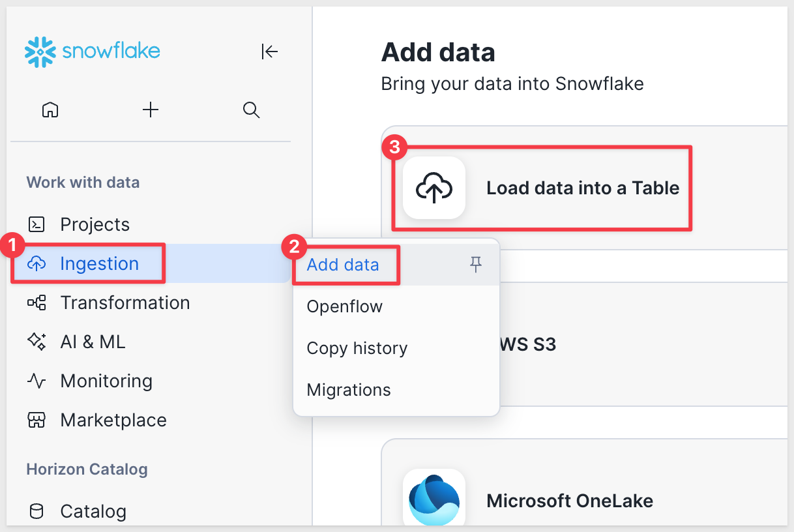
Task: Select Openflow from the Ingestion menu
Action: pyautogui.click(x=345, y=306)
